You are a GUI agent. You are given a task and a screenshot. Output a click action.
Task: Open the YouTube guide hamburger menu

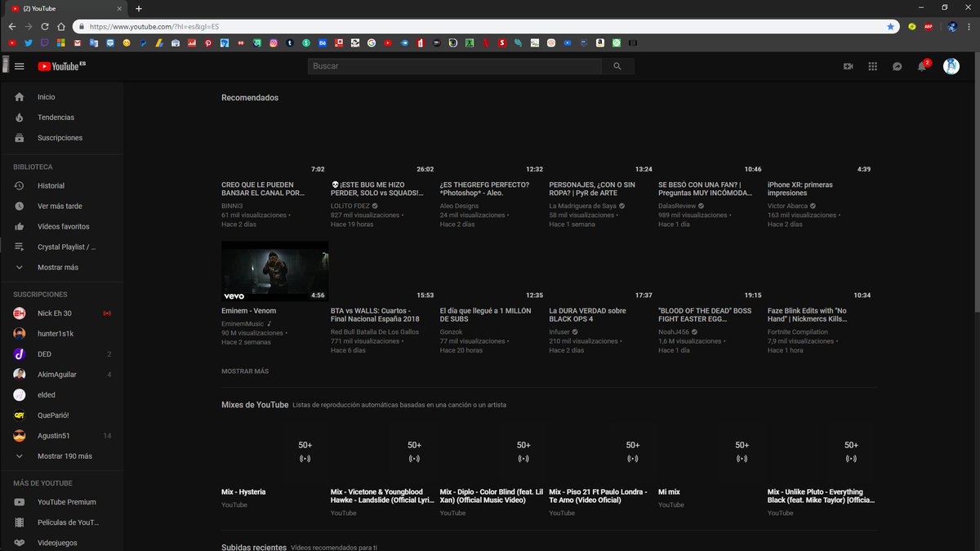20,66
